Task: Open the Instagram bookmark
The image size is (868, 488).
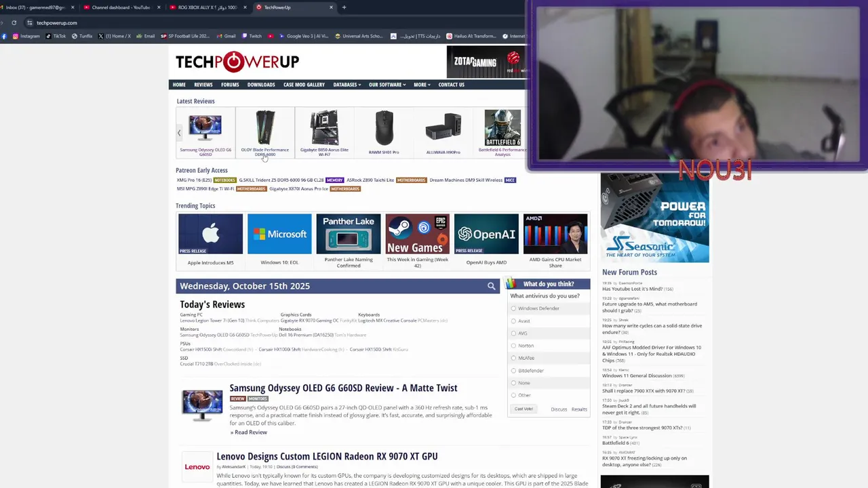Action: pyautogui.click(x=26, y=36)
